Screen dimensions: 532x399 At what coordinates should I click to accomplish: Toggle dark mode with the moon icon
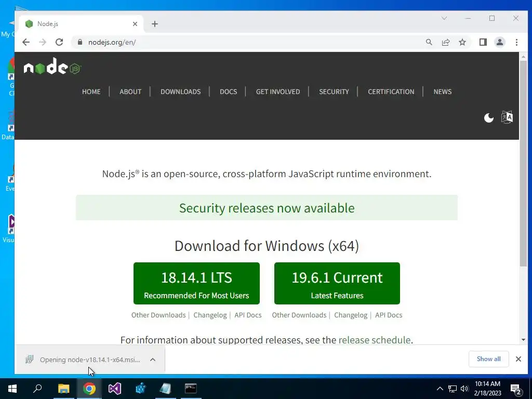(x=488, y=118)
